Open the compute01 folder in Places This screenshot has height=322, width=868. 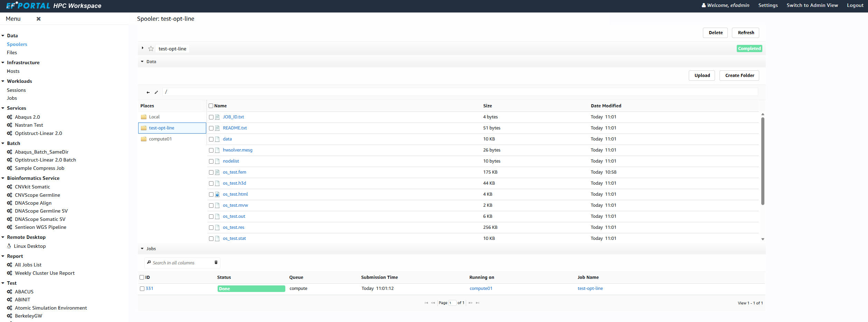point(160,139)
